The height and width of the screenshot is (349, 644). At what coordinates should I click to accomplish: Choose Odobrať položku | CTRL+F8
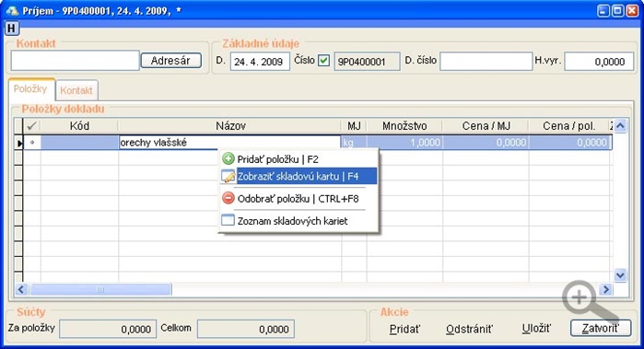pos(299,199)
